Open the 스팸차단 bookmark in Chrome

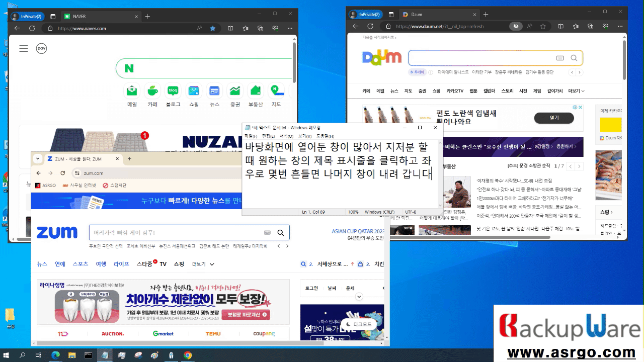[x=115, y=185]
